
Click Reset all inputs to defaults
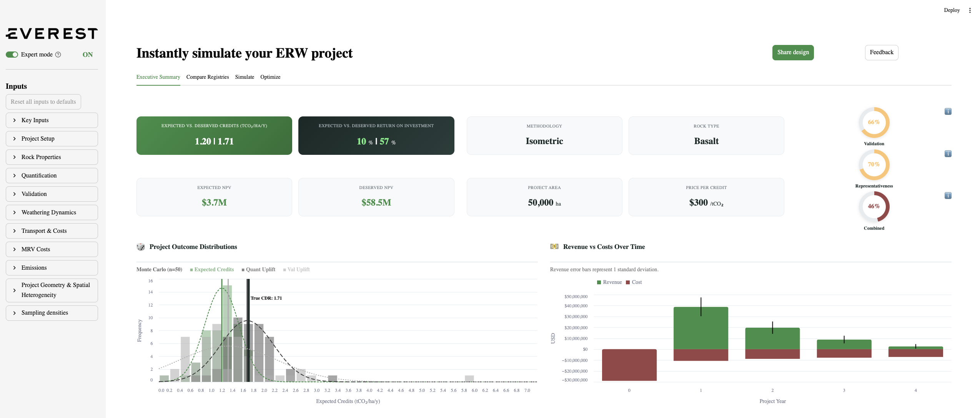tap(43, 102)
